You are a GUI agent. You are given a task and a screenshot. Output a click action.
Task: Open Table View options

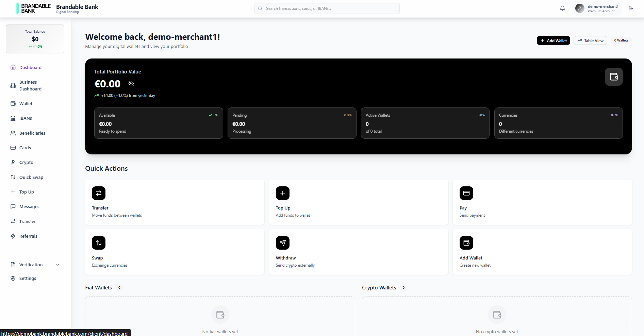coord(590,40)
